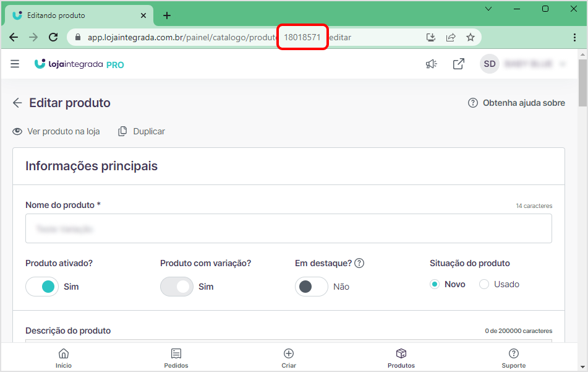Reload the page with refresh icon
The width and height of the screenshot is (588, 372).
[53, 37]
